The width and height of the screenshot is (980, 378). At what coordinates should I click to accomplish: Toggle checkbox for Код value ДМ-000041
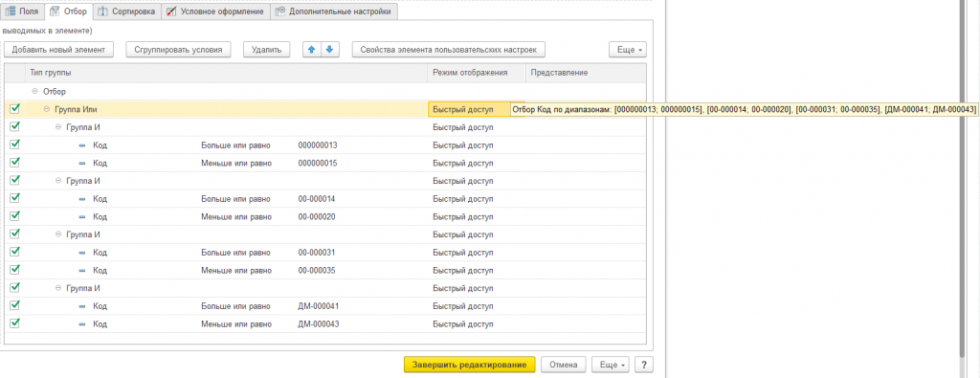(15, 306)
